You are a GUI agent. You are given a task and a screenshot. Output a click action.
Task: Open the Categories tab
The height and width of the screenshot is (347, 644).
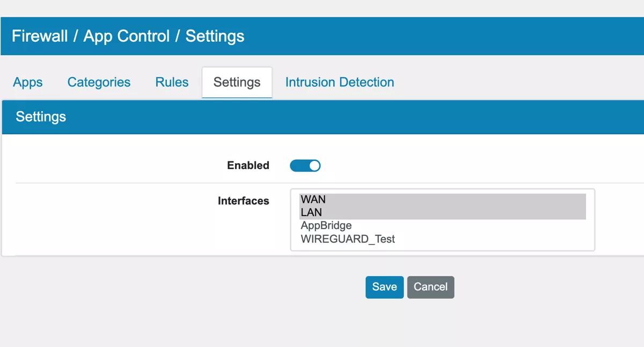click(99, 82)
